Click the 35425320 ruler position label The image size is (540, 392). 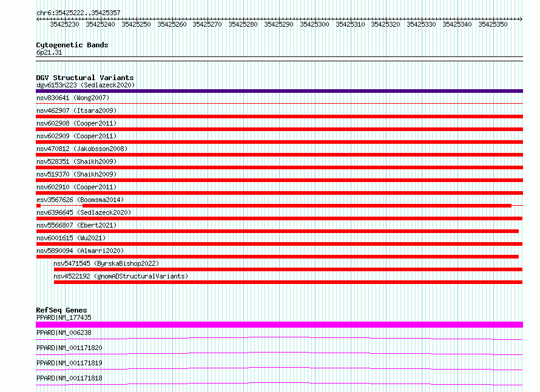pos(385,24)
